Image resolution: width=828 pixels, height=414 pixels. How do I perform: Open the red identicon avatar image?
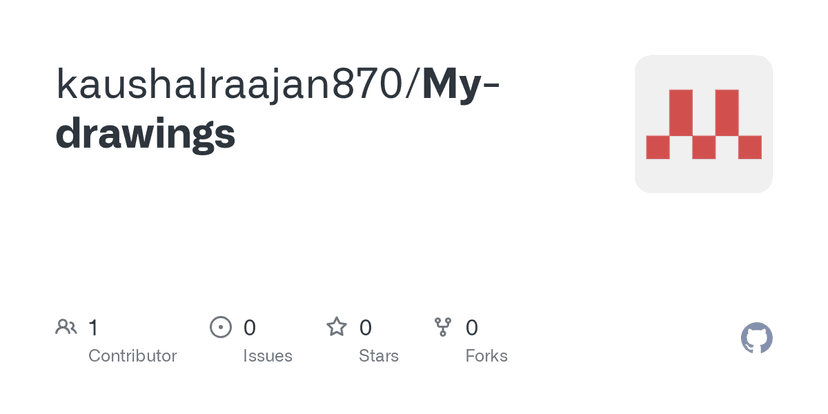tap(703, 124)
